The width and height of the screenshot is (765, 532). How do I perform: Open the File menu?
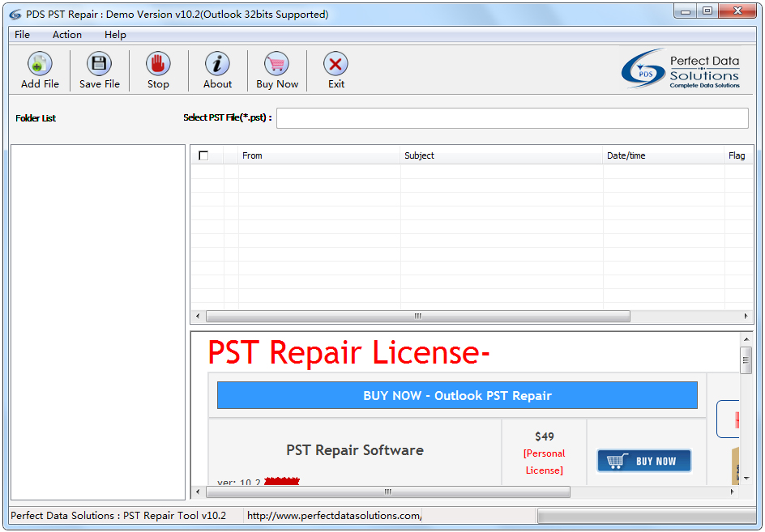click(22, 35)
